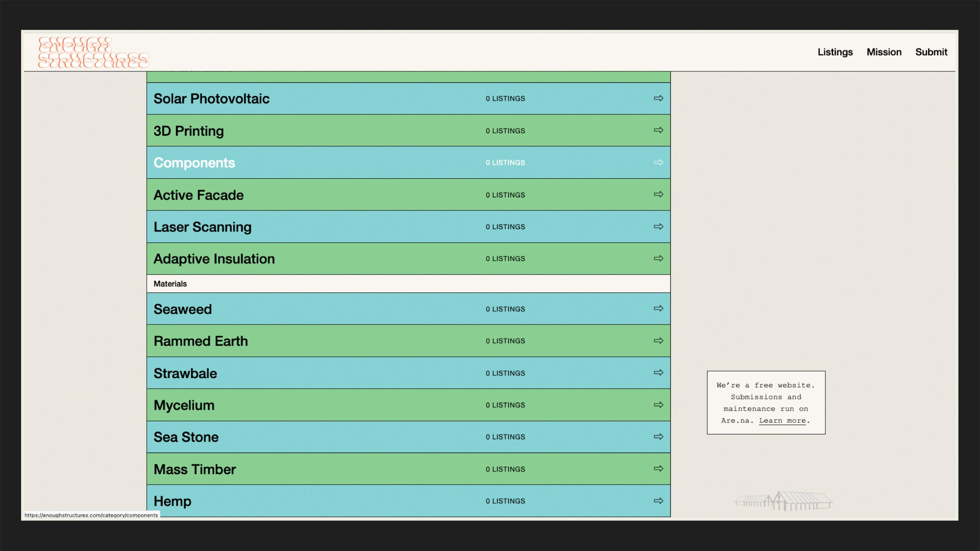Click arrow icon in Hemp row

click(658, 501)
